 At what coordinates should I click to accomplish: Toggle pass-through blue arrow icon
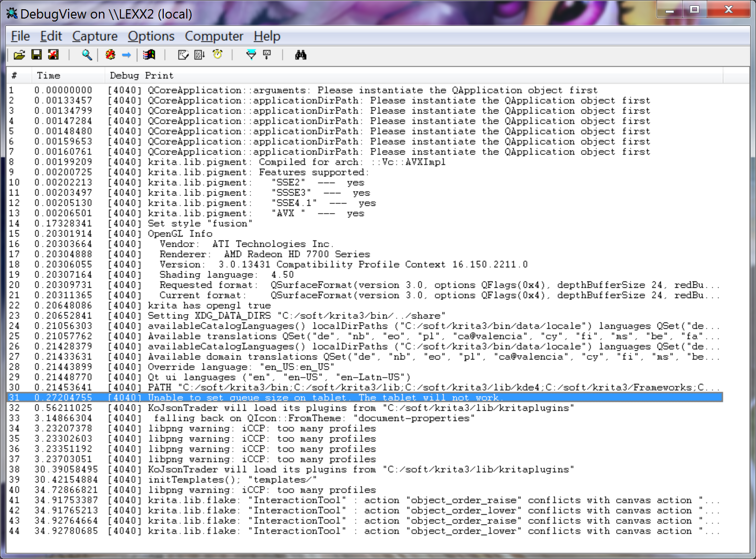(126, 55)
